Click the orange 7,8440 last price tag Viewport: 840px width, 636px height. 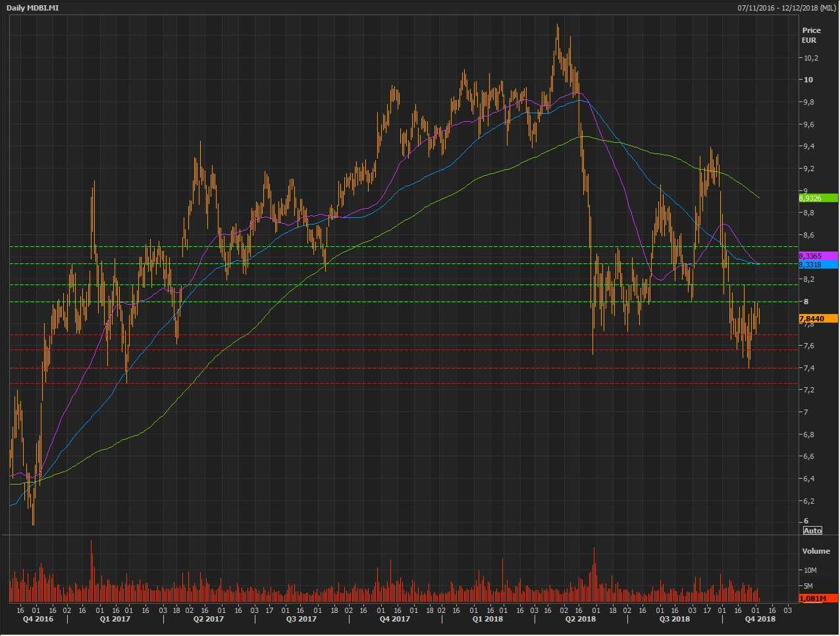(817, 319)
